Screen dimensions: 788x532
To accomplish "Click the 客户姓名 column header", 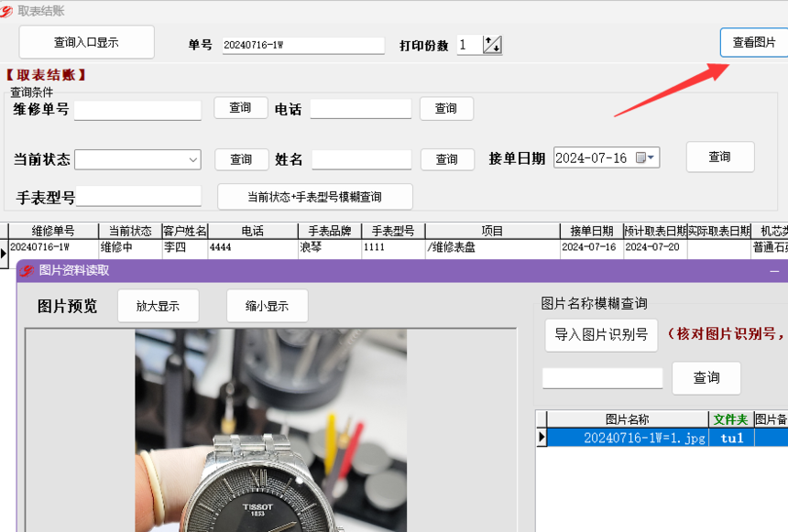I will tap(185, 231).
